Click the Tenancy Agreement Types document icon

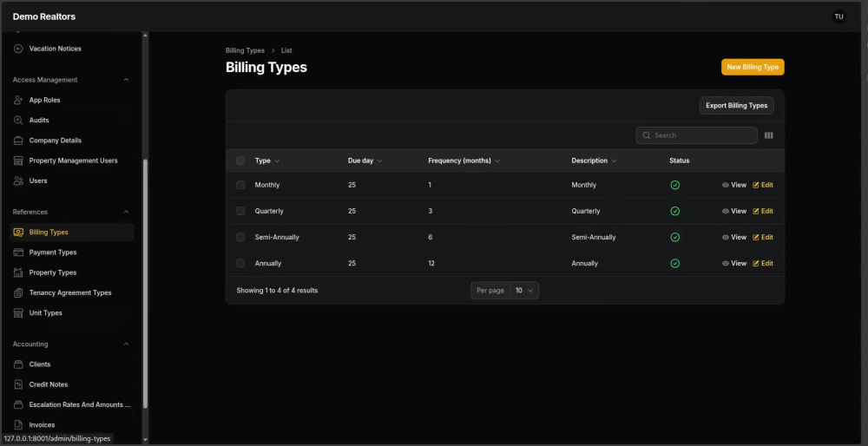pyautogui.click(x=18, y=292)
